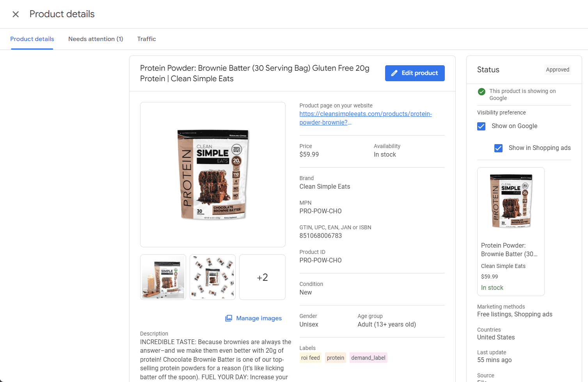Click the protein label chip
Viewport: 588px width, 382px height.
pos(336,358)
